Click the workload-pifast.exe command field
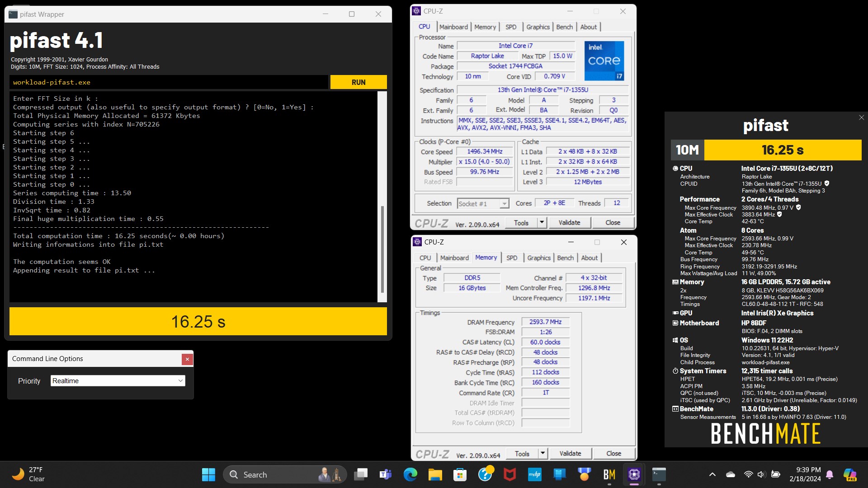 [169, 82]
